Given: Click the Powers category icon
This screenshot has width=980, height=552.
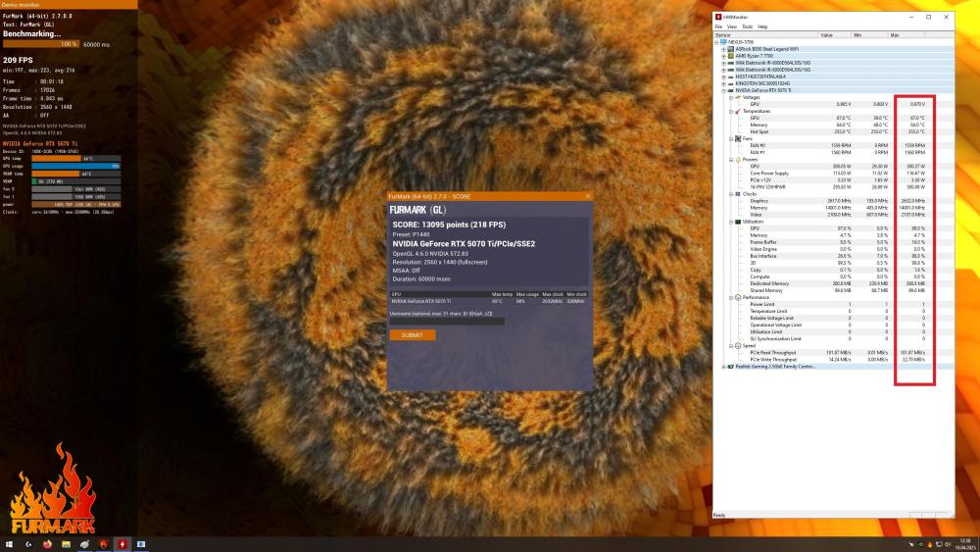Looking at the screenshot, I should [738, 159].
